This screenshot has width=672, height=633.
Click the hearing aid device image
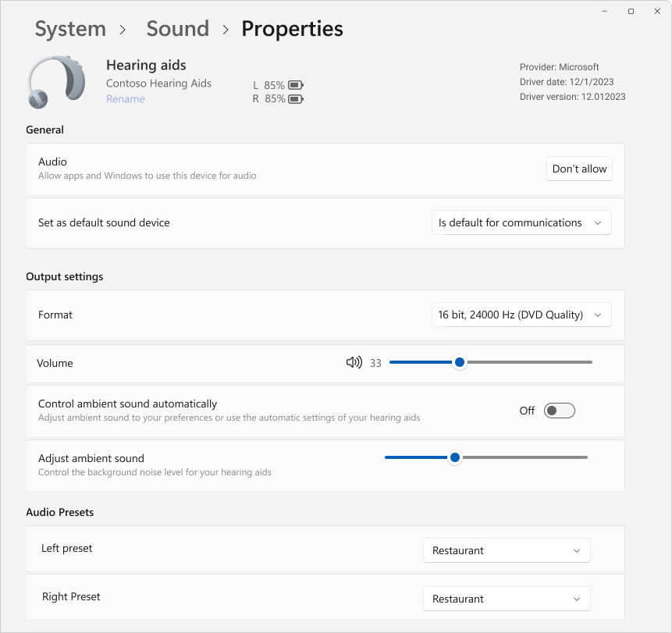coord(55,81)
